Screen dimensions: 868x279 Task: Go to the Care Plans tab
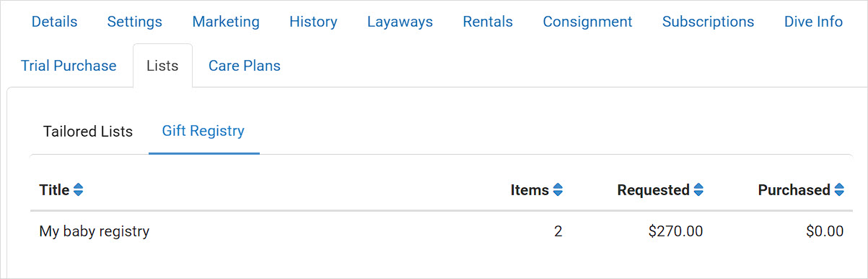click(245, 66)
